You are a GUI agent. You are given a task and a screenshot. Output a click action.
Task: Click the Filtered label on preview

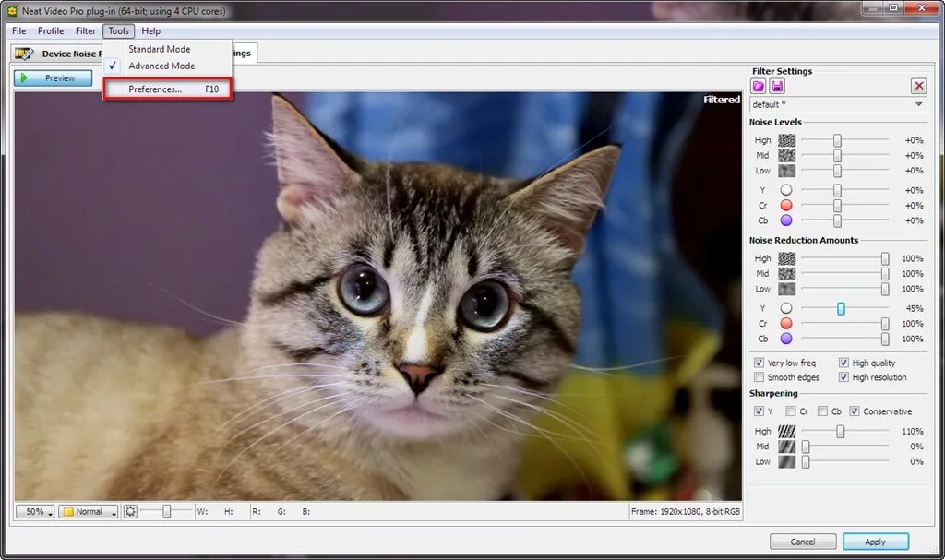point(722,100)
